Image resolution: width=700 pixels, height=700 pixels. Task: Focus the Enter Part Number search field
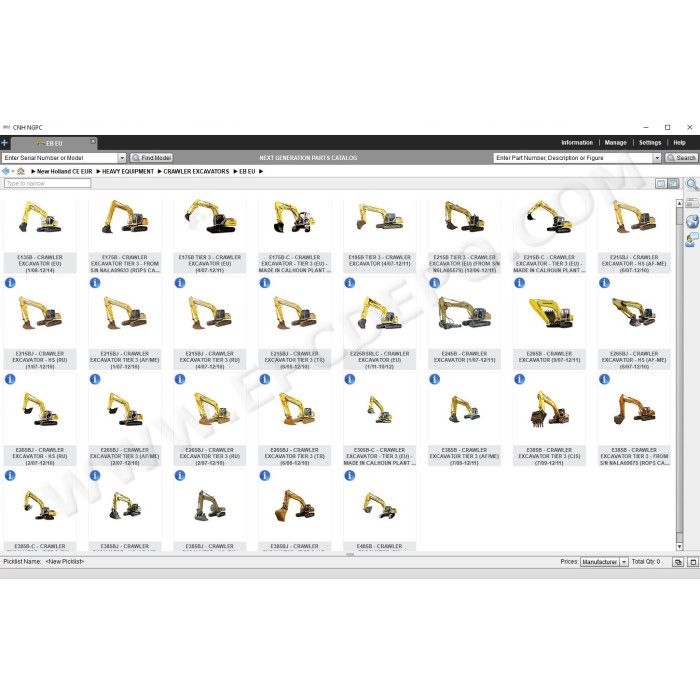coord(573,158)
